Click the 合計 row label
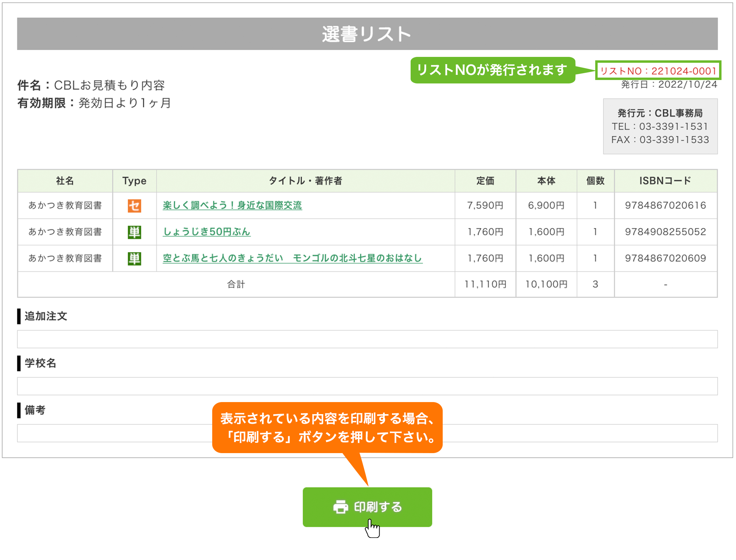736x560 pixels. 236,284
